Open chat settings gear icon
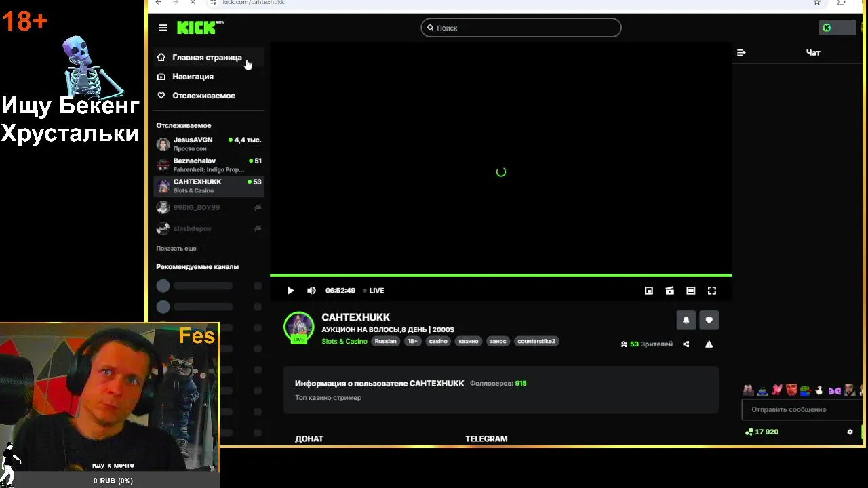This screenshot has height=488, width=868. (850, 432)
